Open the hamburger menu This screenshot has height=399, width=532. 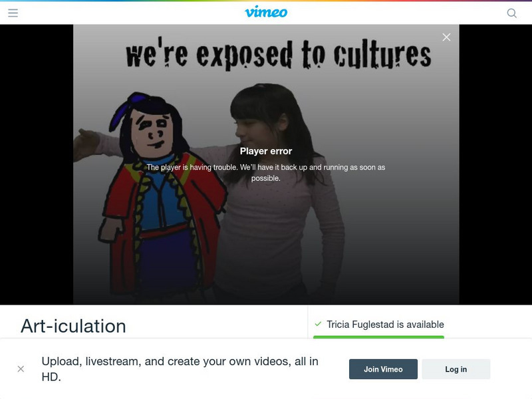(x=13, y=13)
